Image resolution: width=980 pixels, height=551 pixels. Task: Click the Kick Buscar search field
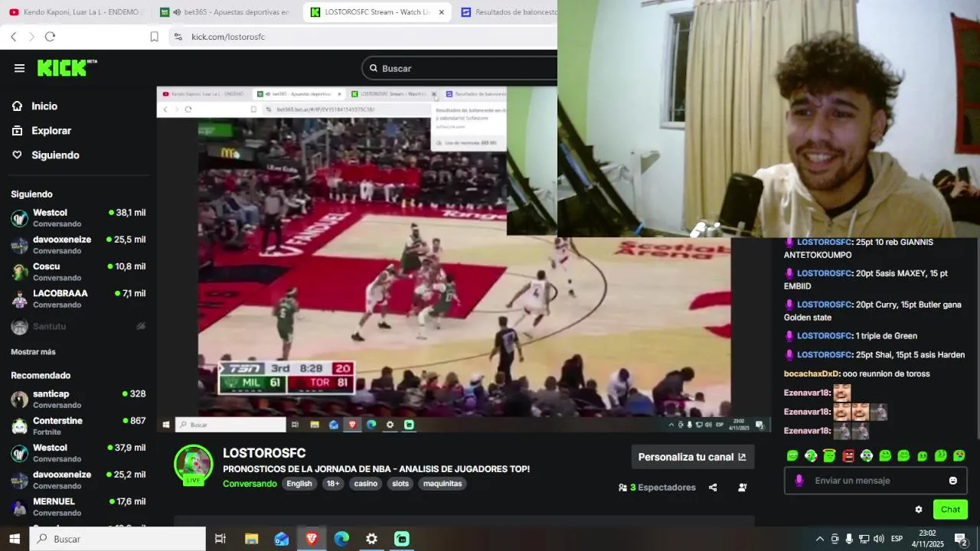[x=459, y=68]
